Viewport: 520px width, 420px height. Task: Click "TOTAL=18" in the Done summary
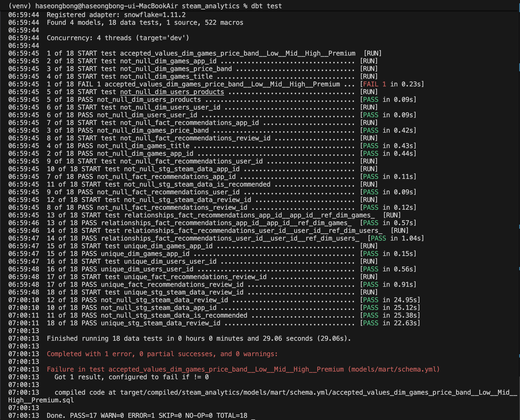[x=232, y=416]
